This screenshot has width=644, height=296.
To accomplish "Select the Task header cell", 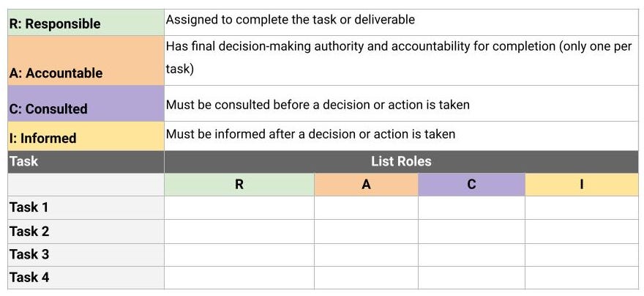I will tap(86, 162).
